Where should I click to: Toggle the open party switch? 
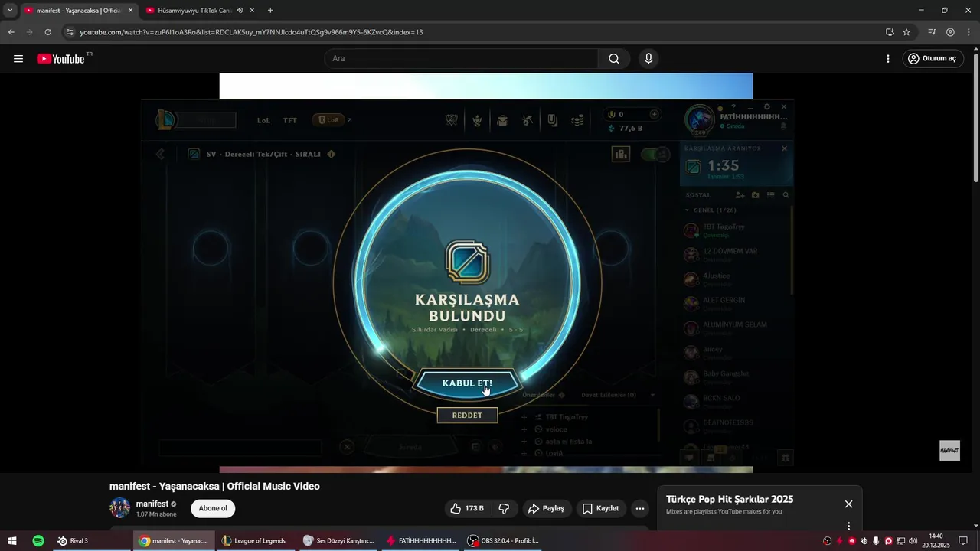(655, 154)
